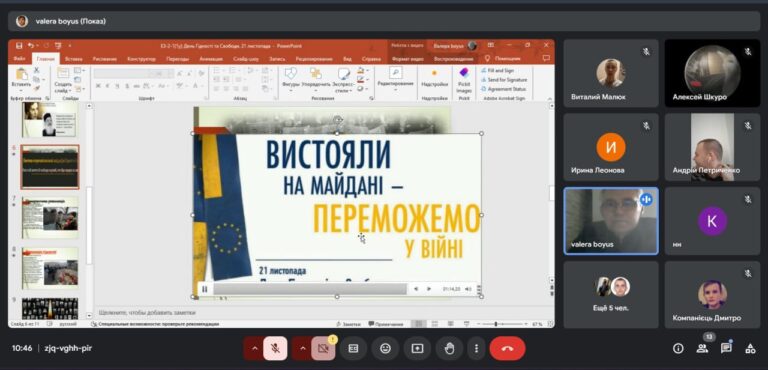Open the Файл tab in PowerPoint
This screenshot has width=768, height=370.
point(20,59)
